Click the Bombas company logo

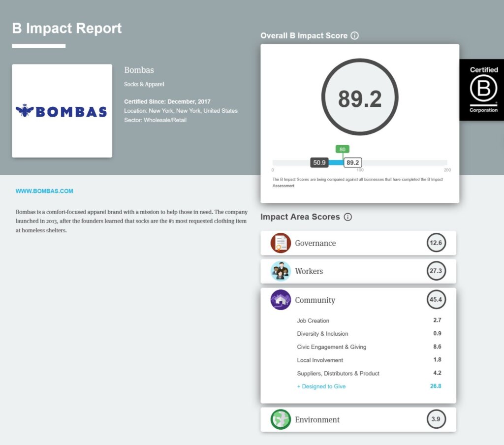point(62,111)
